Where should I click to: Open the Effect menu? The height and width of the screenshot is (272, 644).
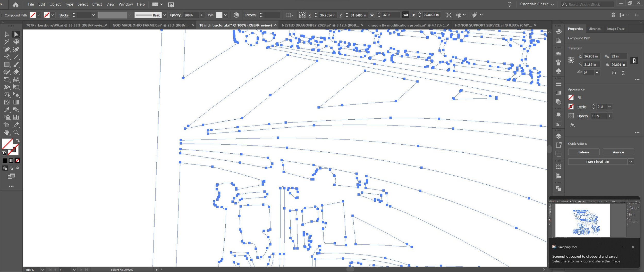97,4
